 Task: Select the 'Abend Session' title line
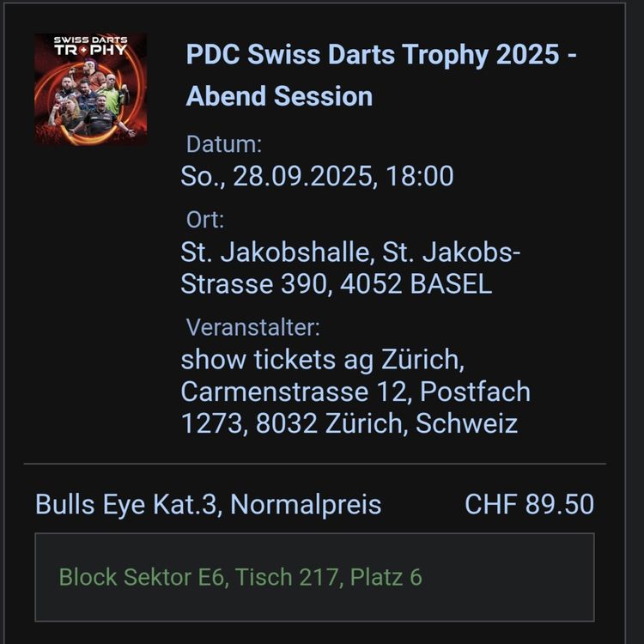click(279, 96)
